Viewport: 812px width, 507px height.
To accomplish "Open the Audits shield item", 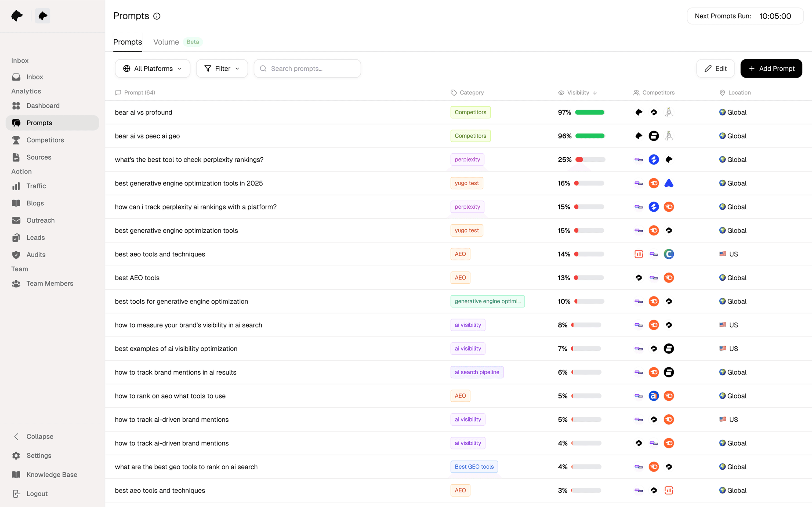I will tap(35, 255).
